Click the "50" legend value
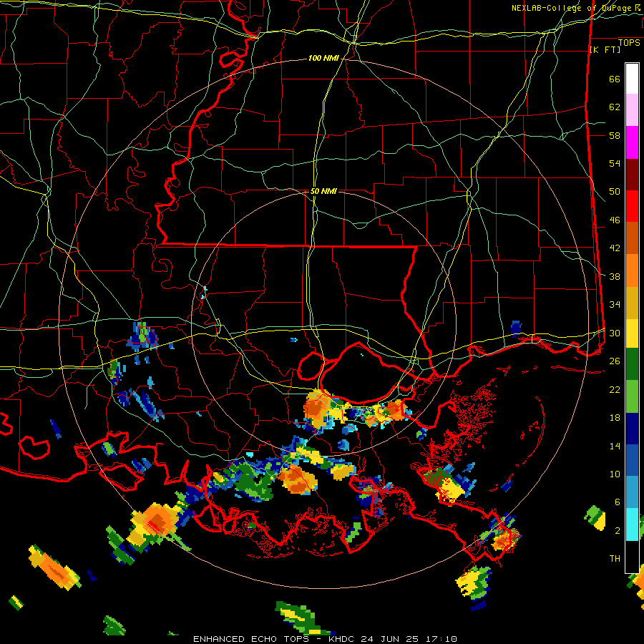644x644 pixels. (615, 192)
